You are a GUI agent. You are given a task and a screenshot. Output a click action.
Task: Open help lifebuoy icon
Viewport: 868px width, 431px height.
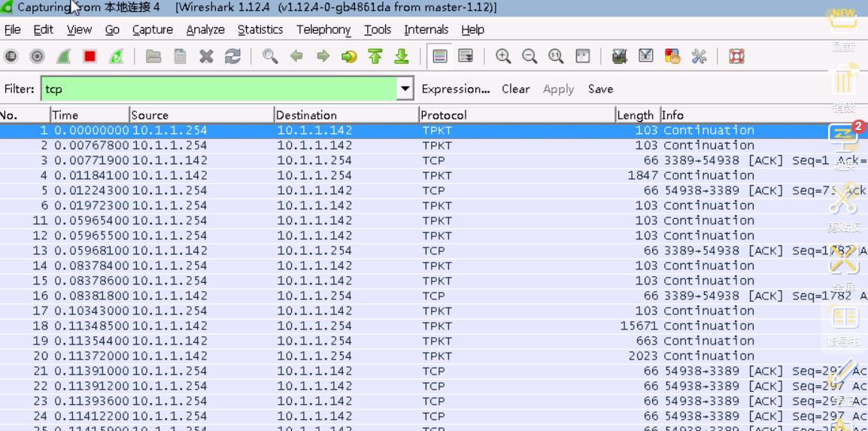(x=736, y=56)
